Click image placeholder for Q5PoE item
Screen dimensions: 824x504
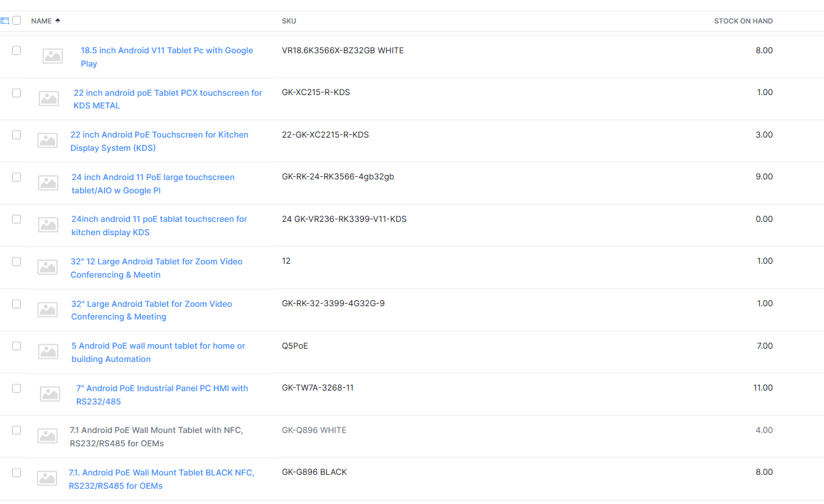point(48,351)
